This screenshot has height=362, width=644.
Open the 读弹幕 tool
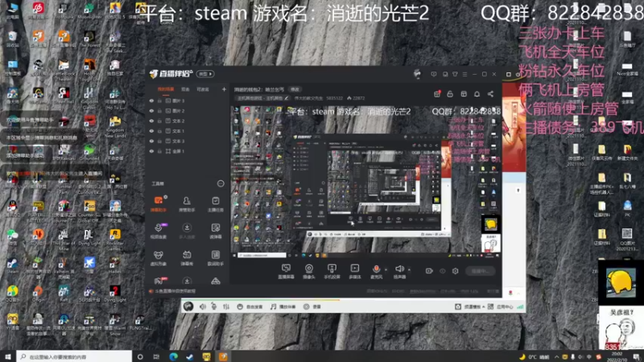[215, 231]
